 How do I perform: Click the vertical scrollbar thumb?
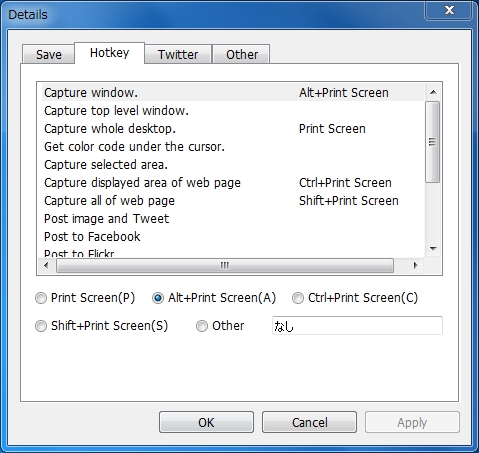click(x=433, y=142)
